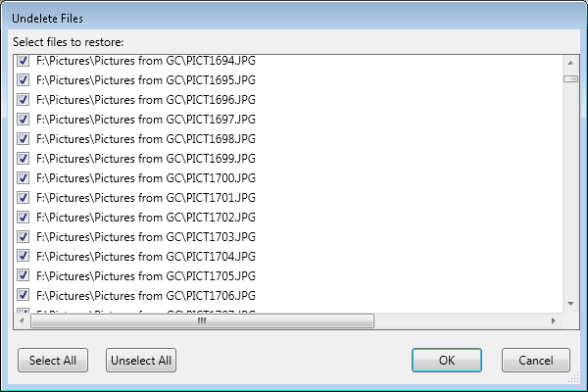
Task: Click the vertical scrollbar down arrow
Action: [570, 304]
